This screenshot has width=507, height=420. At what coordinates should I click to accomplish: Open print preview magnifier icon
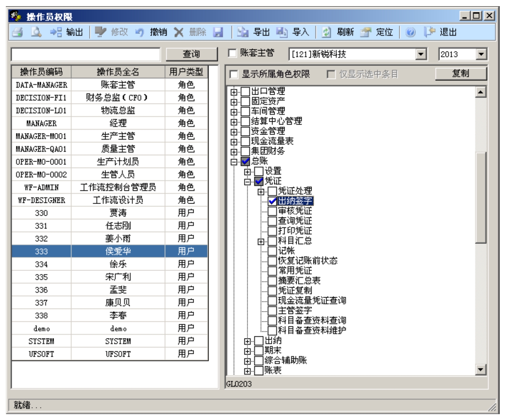[x=36, y=33]
